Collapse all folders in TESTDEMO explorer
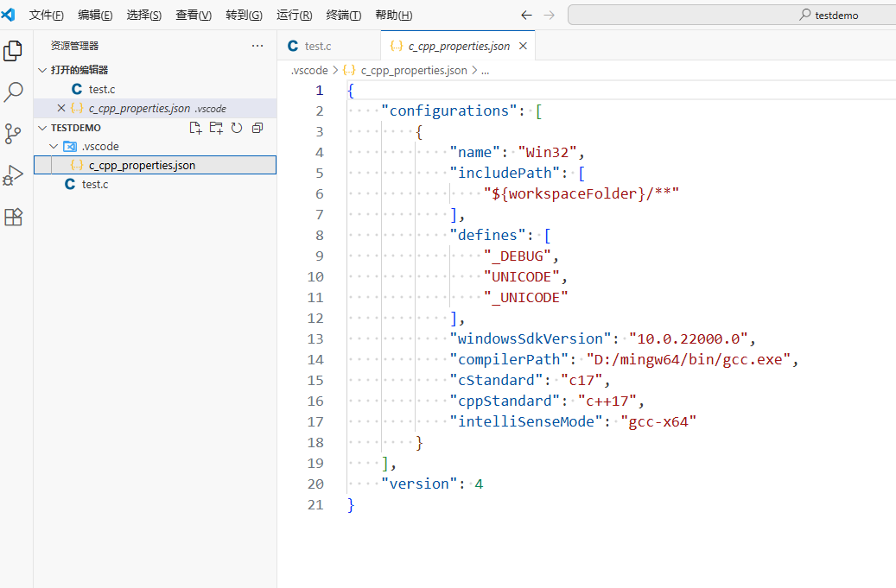This screenshot has width=896, height=588. click(x=257, y=128)
